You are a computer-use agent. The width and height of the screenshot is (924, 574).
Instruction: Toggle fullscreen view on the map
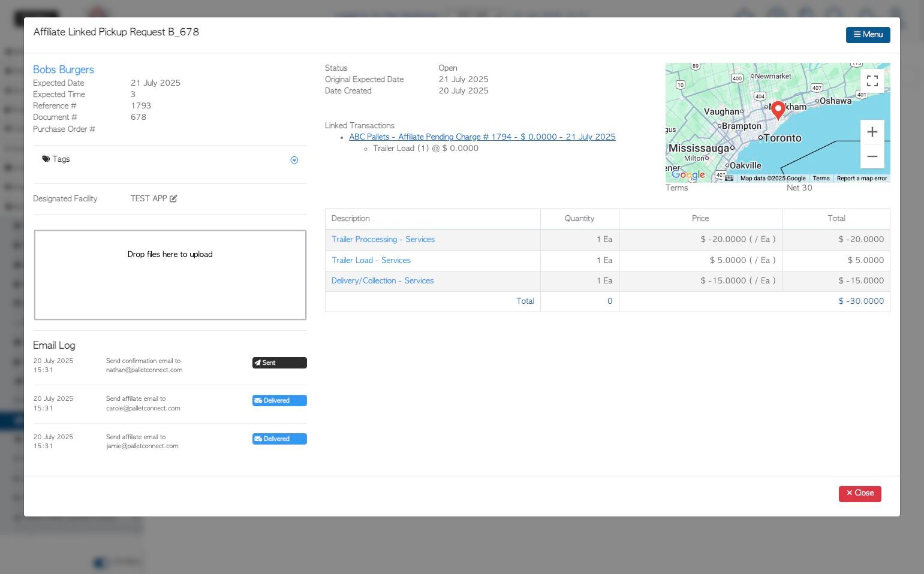872,81
